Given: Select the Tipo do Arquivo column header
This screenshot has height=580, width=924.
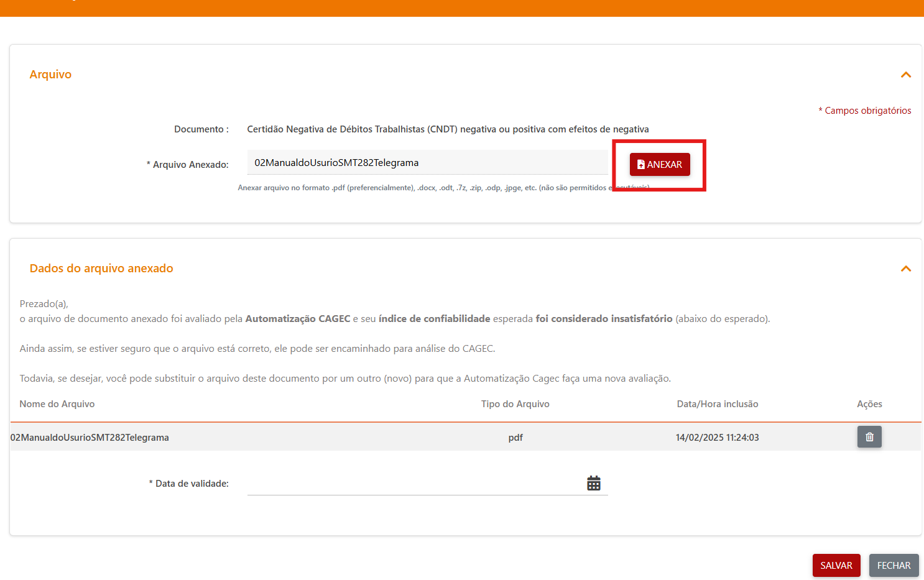Looking at the screenshot, I should coord(515,404).
